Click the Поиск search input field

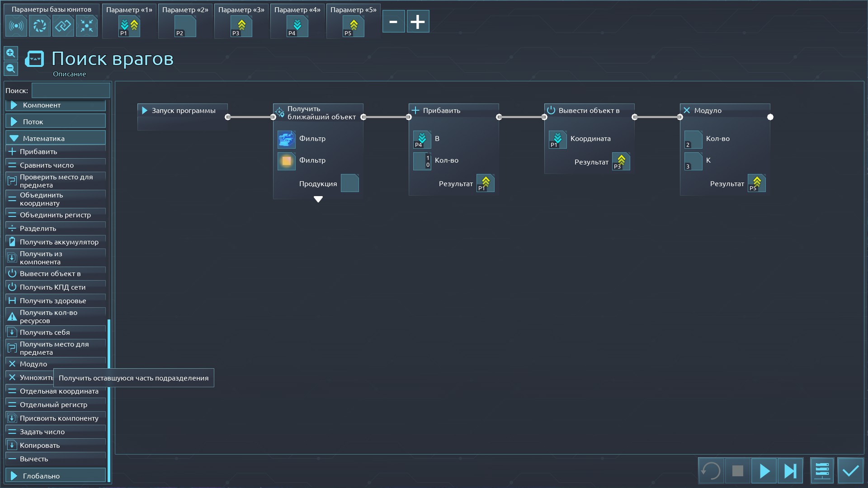click(x=71, y=90)
